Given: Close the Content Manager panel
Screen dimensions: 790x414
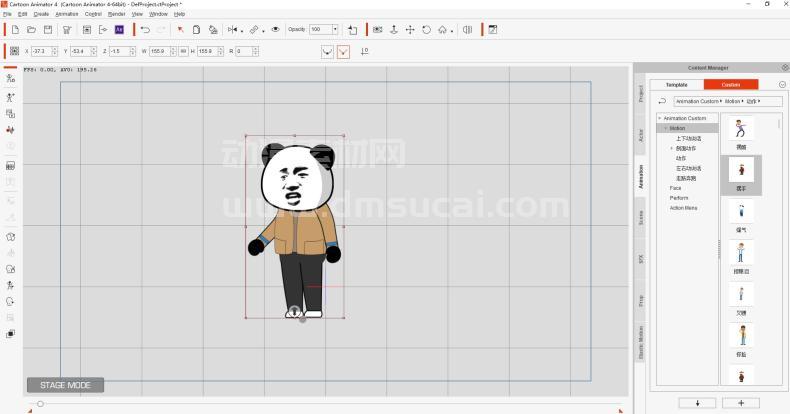Looking at the screenshot, I should (785, 67).
